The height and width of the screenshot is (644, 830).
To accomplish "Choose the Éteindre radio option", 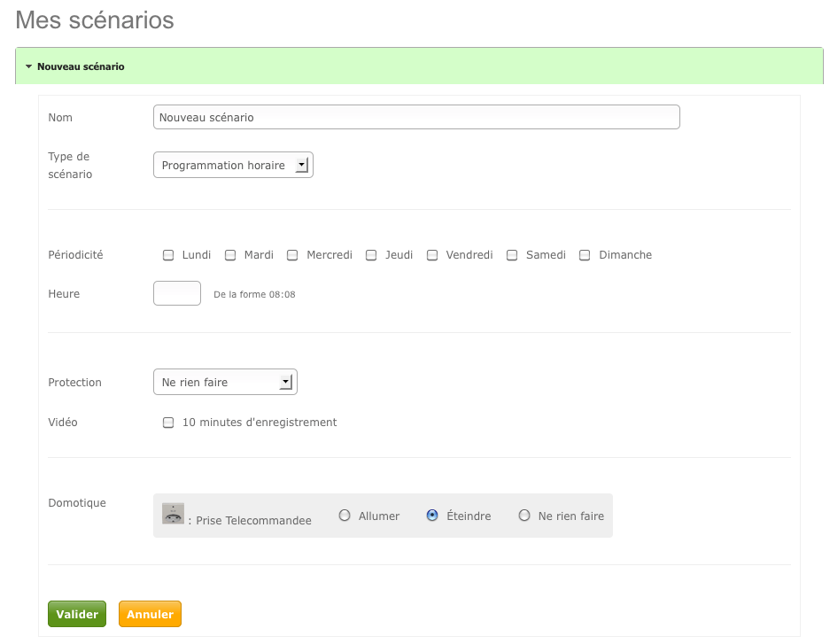I will point(432,516).
